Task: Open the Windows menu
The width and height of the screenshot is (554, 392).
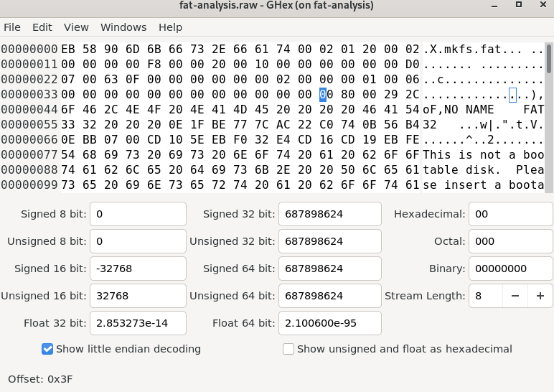Action: pos(123,27)
